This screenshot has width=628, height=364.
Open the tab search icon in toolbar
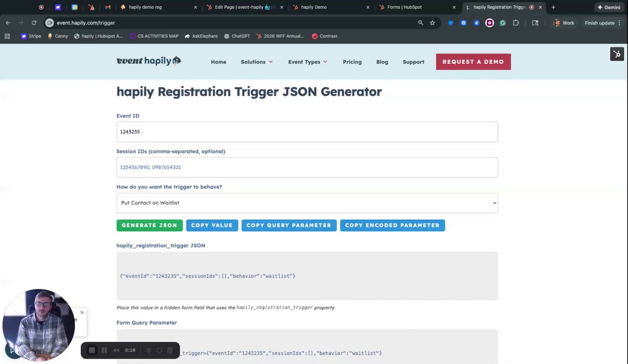535,23
